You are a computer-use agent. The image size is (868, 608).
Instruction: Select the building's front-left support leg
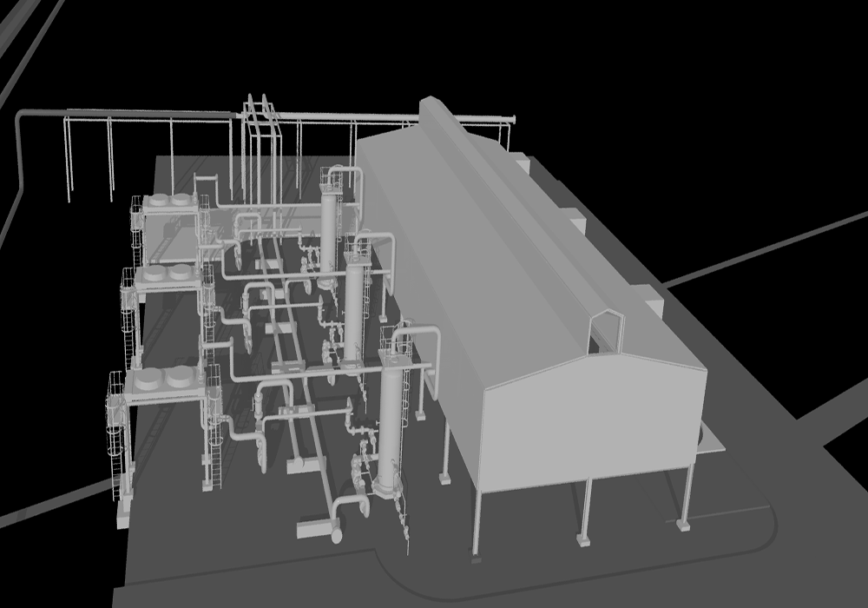click(x=476, y=523)
